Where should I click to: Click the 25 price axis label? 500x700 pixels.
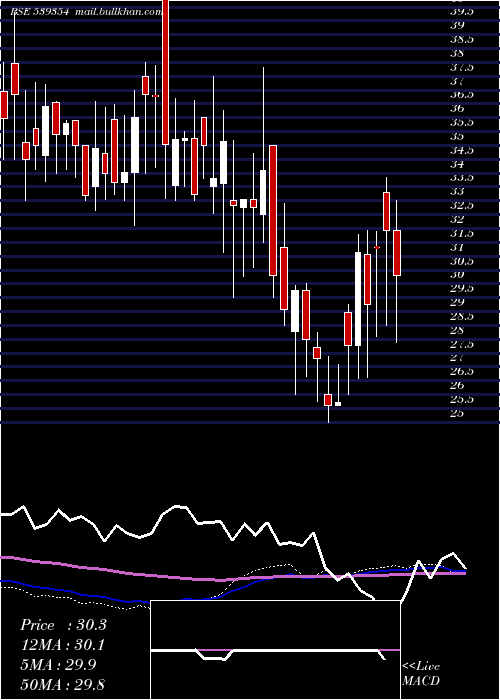click(456, 413)
